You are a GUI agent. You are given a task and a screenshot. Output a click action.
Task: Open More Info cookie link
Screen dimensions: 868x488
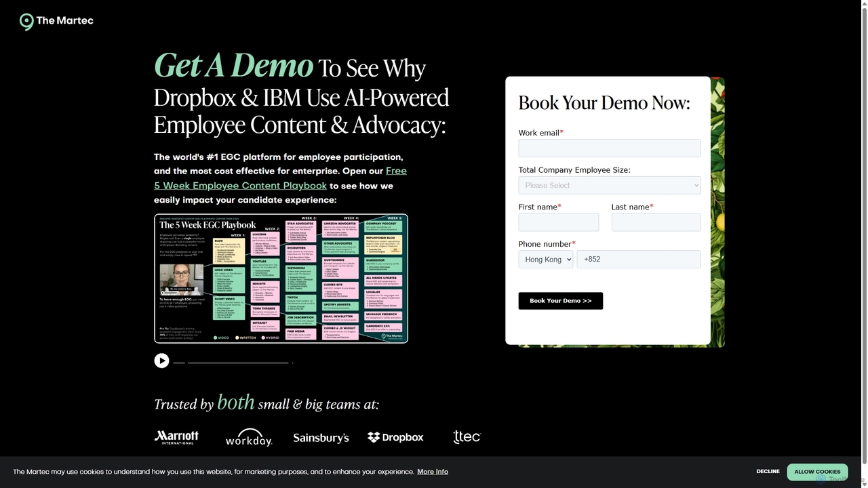coord(433,472)
